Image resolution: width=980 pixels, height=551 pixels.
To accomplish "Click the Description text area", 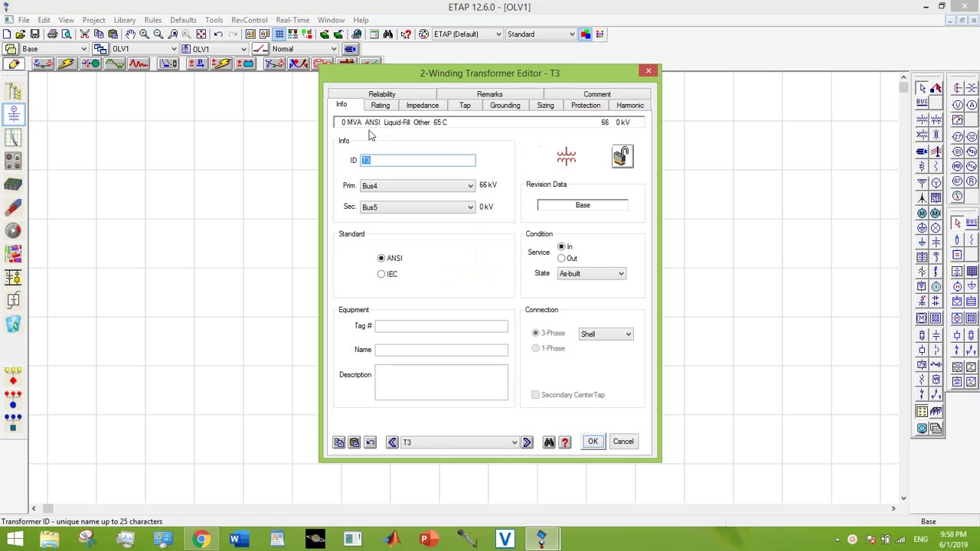I will click(x=441, y=383).
